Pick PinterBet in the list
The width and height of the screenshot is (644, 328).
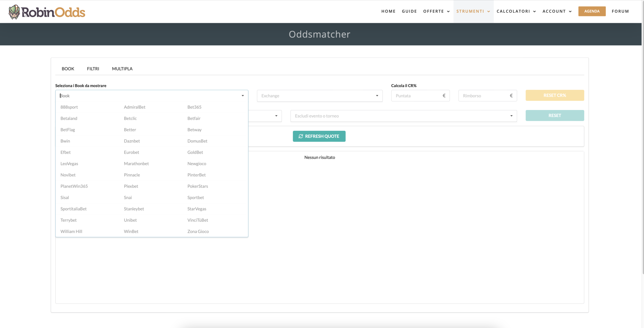[x=197, y=175]
